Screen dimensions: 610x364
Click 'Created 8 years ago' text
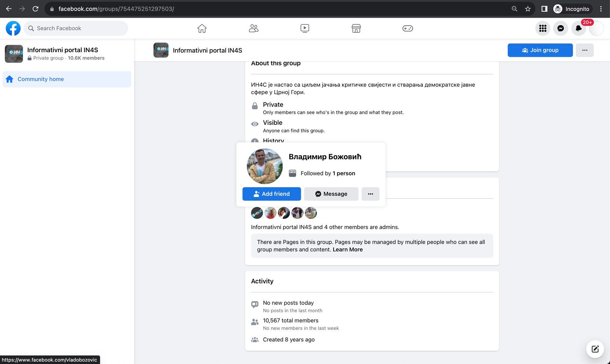tap(289, 340)
